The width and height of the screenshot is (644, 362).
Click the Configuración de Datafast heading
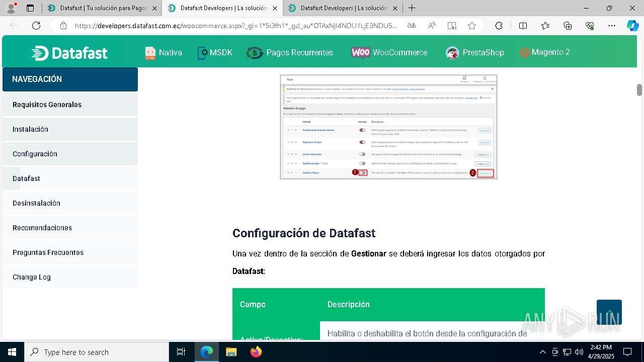tap(304, 233)
